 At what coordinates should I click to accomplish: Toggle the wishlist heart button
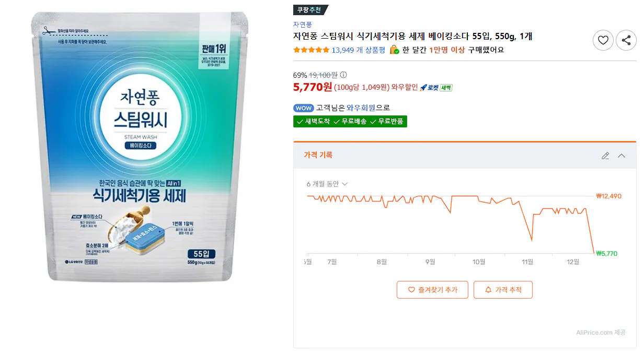603,40
